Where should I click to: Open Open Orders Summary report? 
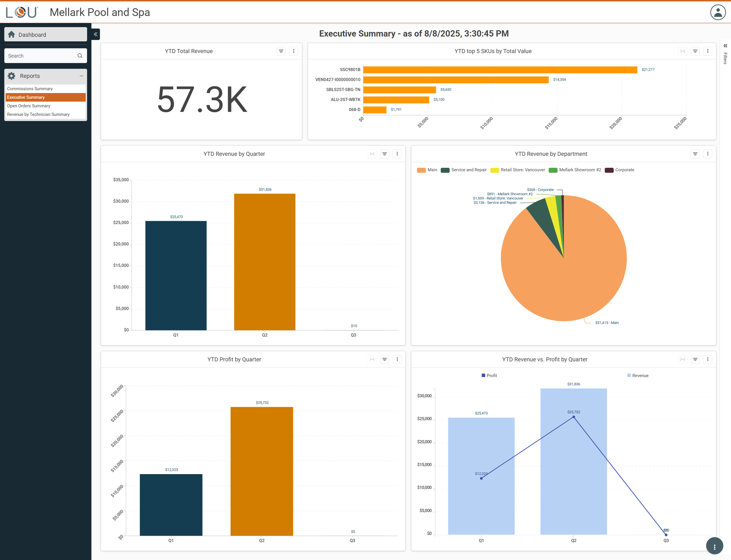point(29,106)
